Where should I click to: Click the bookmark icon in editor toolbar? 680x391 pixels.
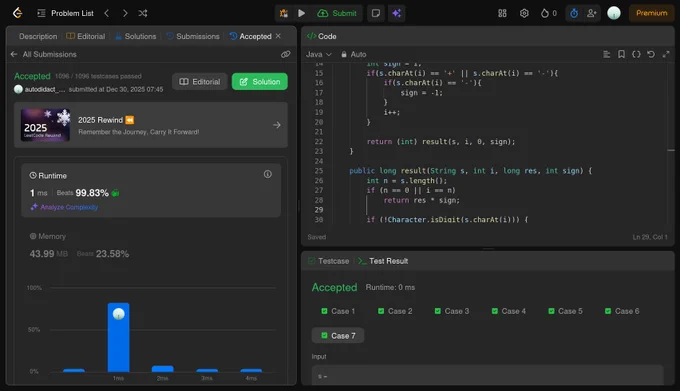tap(621, 54)
